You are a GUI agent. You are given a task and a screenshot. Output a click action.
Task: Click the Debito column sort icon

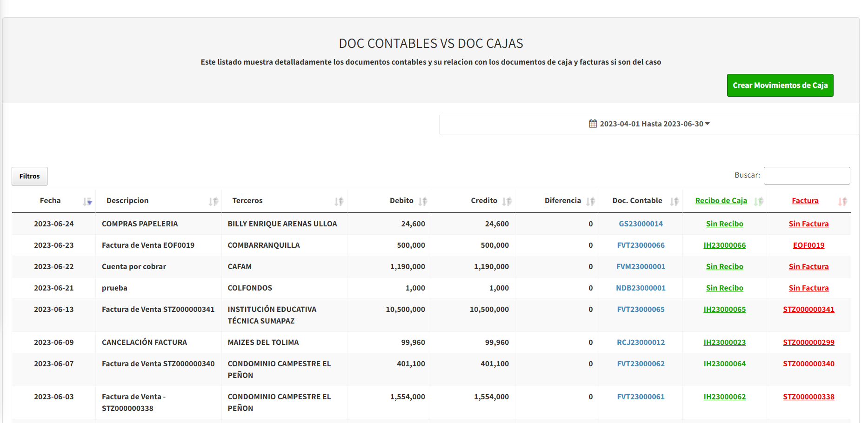click(x=422, y=201)
